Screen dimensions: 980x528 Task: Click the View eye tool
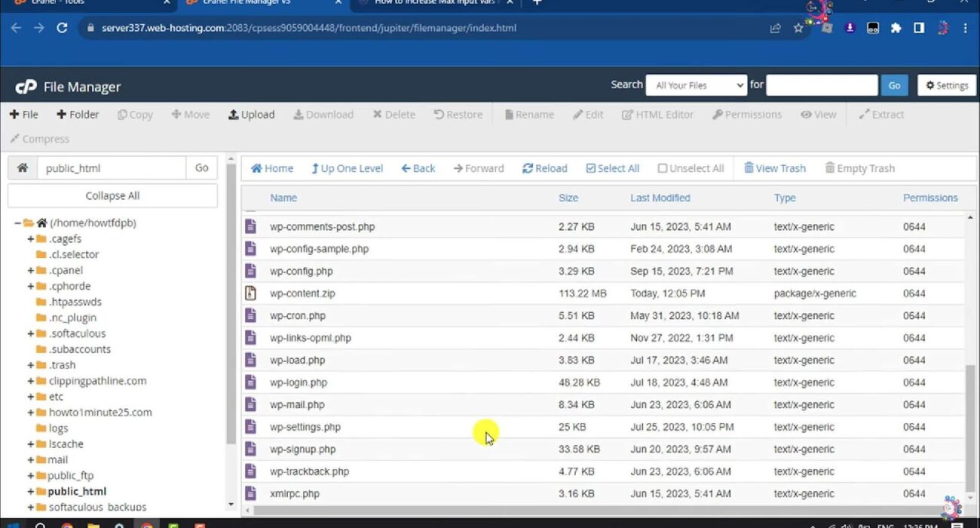point(818,115)
